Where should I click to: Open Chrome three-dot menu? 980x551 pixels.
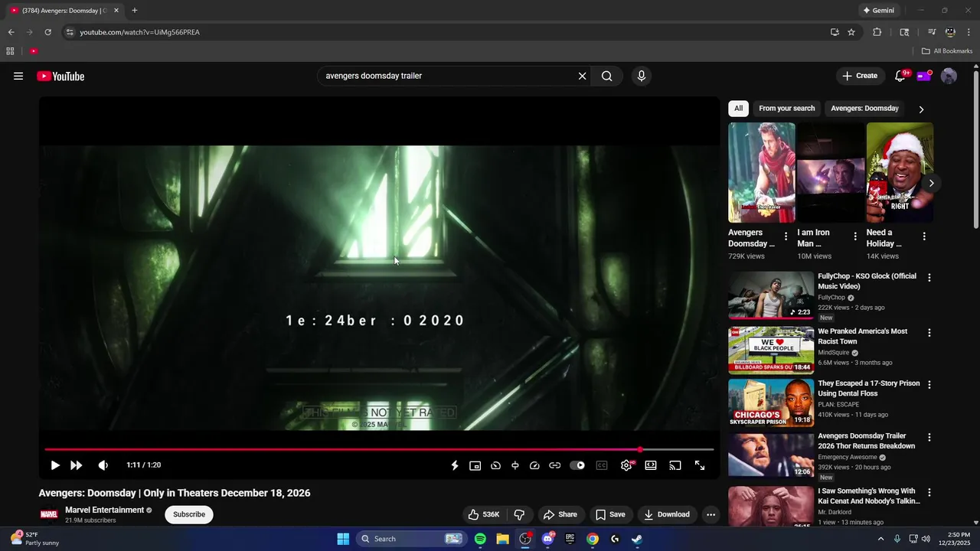(x=969, y=32)
